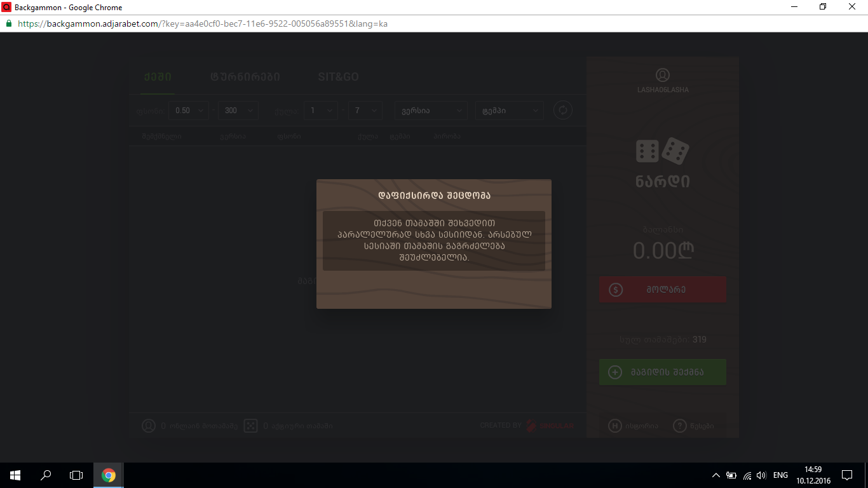Click the profile avatar icon above LASHA06LASHA
The height and width of the screenshot is (488, 868).
pos(663,75)
